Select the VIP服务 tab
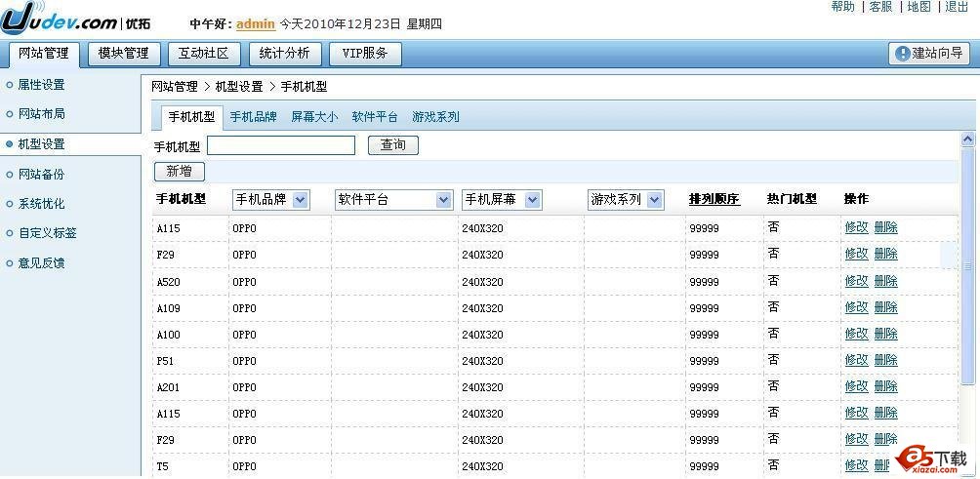Screen dimensions: 980x479 [365, 54]
